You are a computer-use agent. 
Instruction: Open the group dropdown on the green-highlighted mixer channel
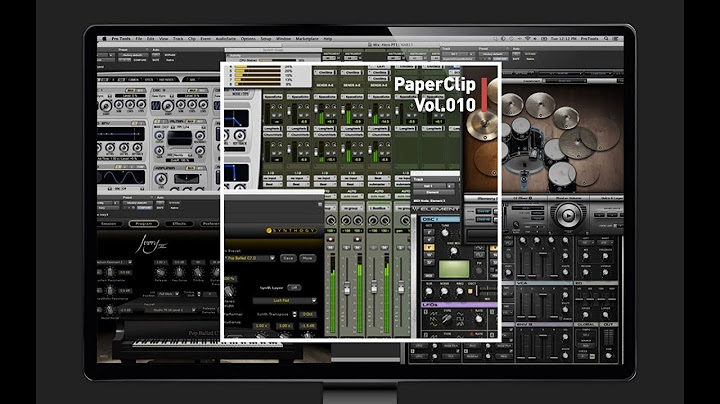[379, 208]
